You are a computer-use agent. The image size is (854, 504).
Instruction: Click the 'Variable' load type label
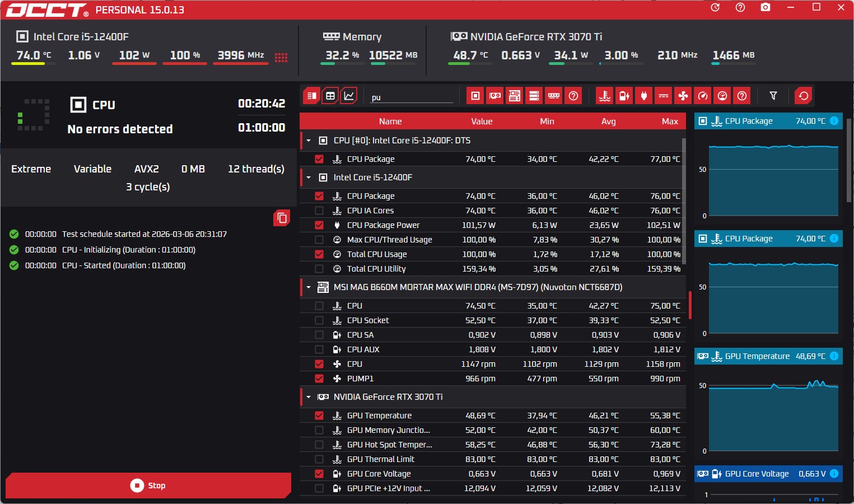tap(92, 169)
